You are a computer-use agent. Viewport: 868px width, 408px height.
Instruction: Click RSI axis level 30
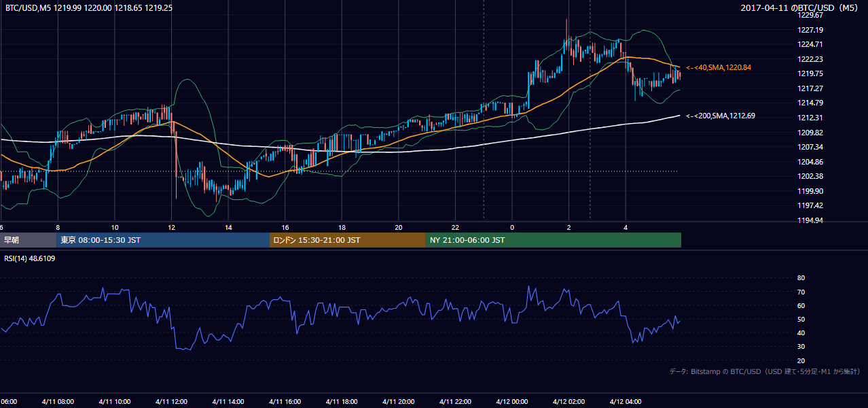coord(801,347)
